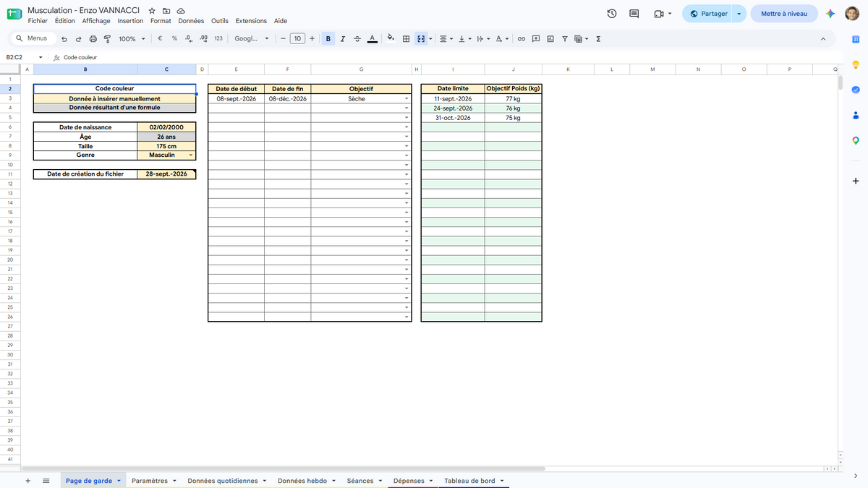Open Gemini assistant sparkle icon

click(x=831, y=14)
